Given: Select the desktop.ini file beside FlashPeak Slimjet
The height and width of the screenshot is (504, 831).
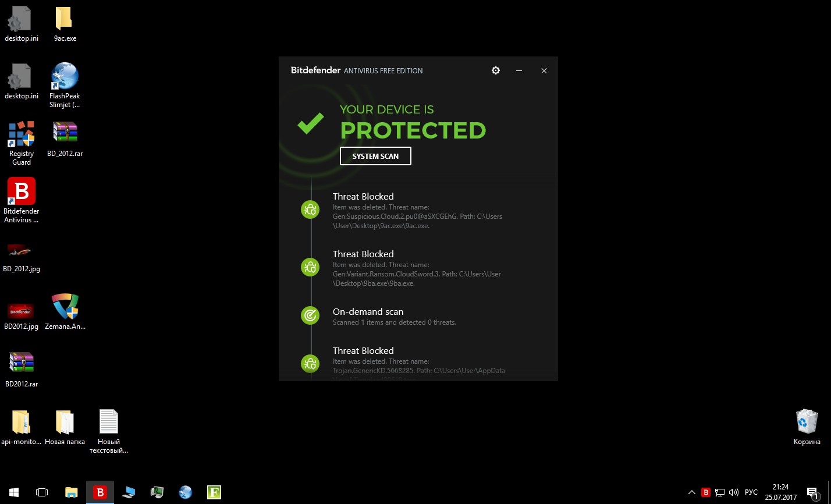Looking at the screenshot, I should coord(22,81).
